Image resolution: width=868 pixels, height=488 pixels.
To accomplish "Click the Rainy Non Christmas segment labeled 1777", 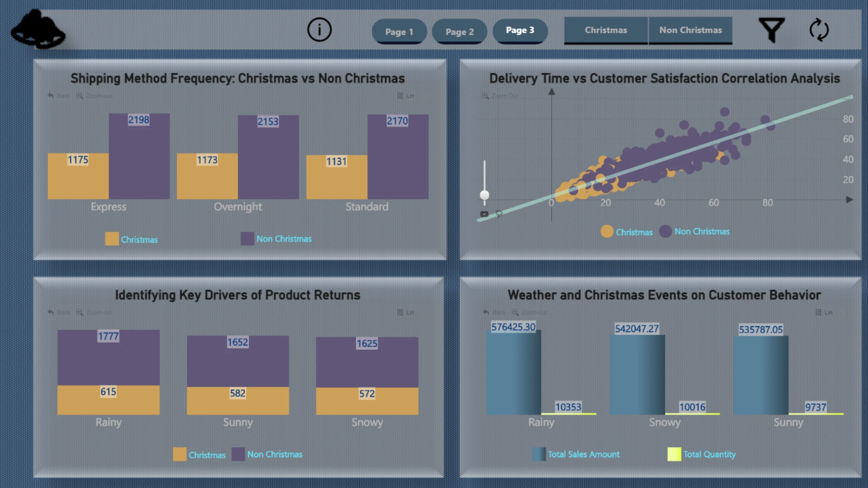I will 108,357.
